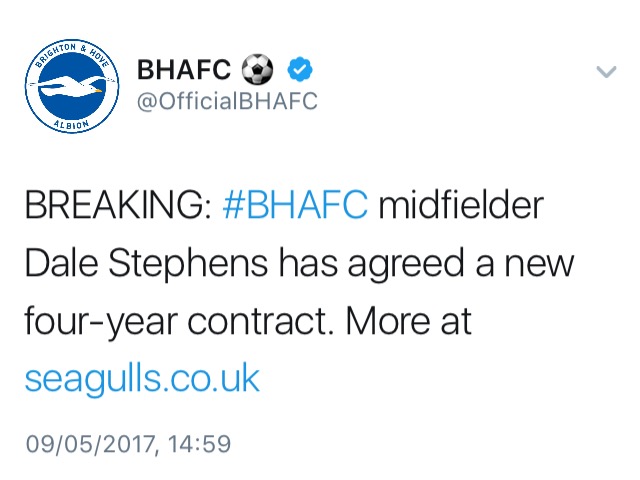Open the #BHAFC hashtag
Viewport: 640px width, 480px height.
tap(295, 204)
